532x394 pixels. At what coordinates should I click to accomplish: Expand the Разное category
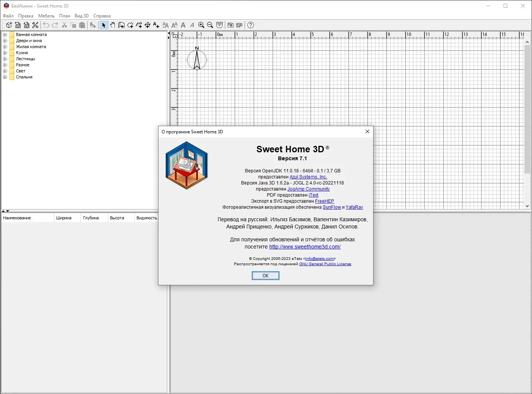[5, 65]
